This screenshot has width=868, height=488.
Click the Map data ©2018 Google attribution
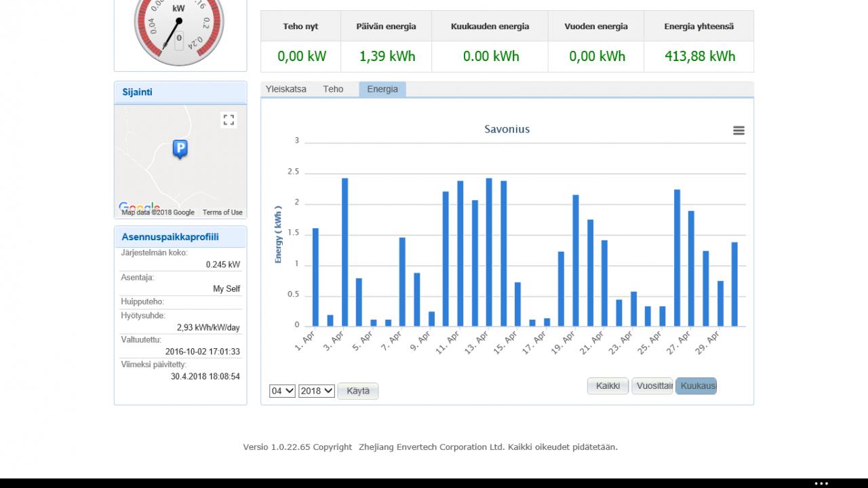point(158,212)
